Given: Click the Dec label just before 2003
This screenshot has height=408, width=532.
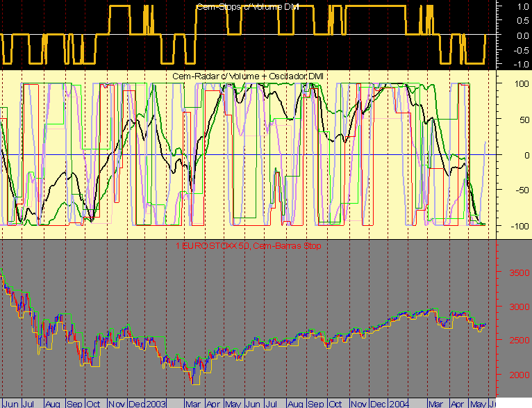Looking at the screenshot, I should click(137, 404).
